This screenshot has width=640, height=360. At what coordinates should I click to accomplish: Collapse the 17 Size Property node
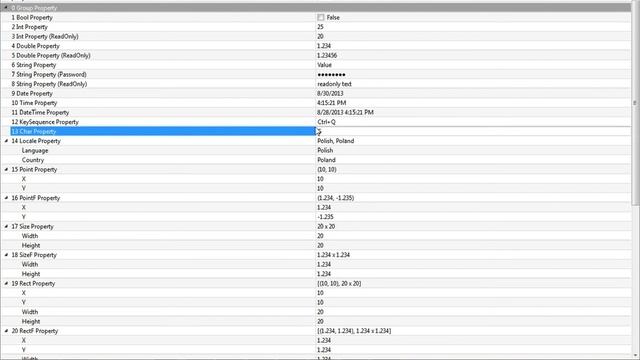6,227
